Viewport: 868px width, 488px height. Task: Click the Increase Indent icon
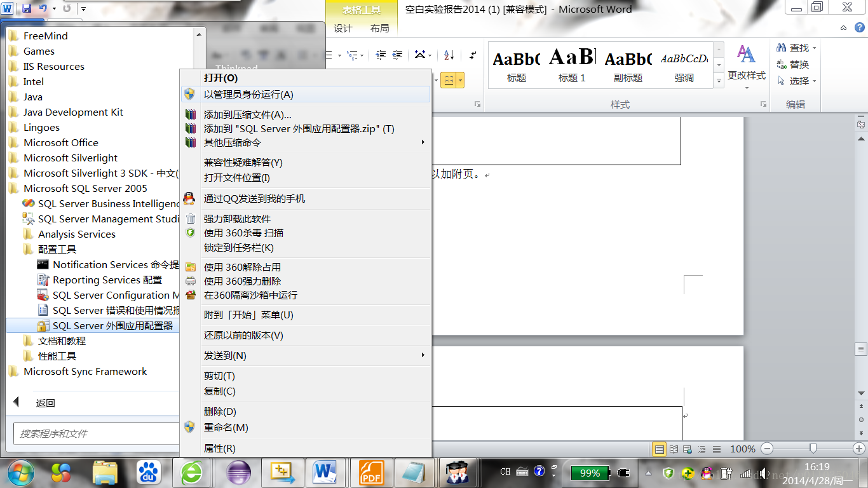tap(398, 55)
